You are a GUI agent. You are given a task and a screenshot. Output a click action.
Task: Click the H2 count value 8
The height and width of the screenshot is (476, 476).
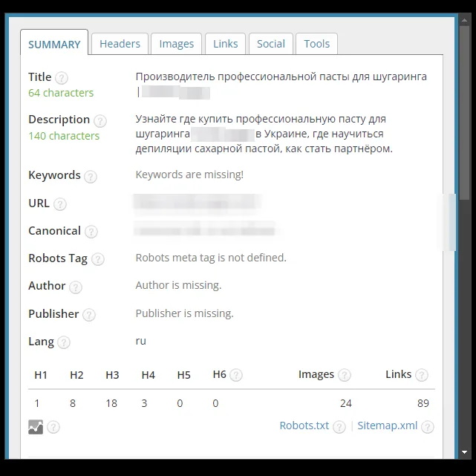click(x=73, y=403)
